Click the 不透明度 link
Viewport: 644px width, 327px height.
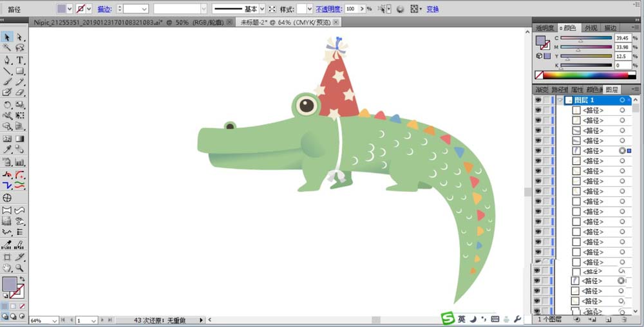coord(328,10)
